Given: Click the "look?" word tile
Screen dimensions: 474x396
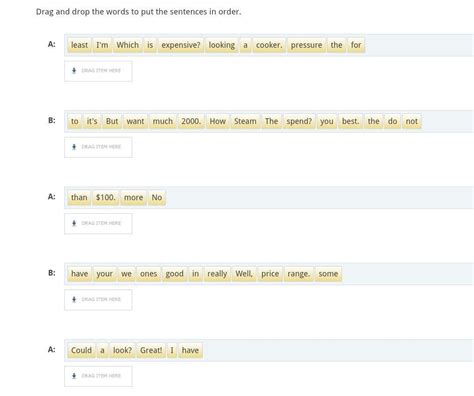Looking at the screenshot, I should 122,350.
